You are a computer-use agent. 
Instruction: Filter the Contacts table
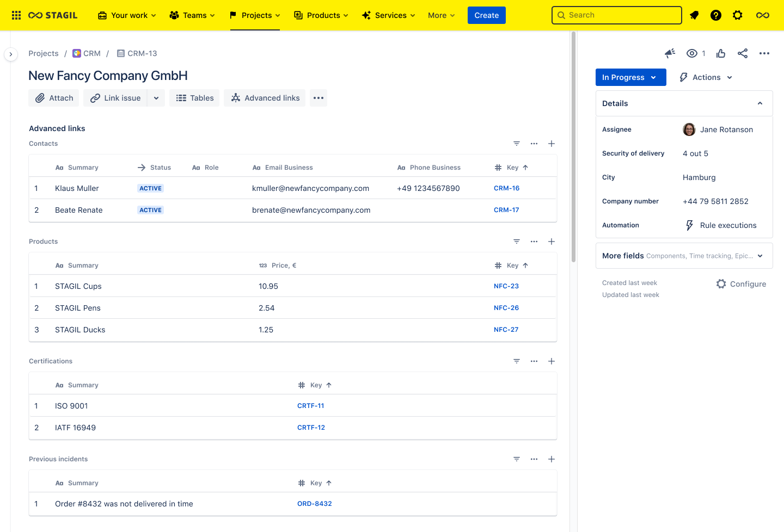(x=517, y=144)
